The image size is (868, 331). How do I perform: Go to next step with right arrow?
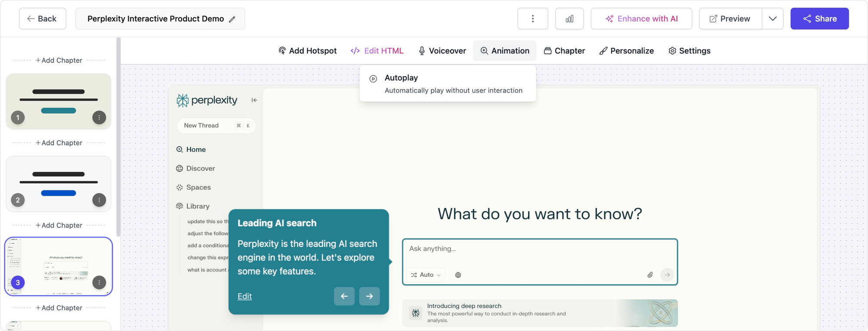coord(369,296)
